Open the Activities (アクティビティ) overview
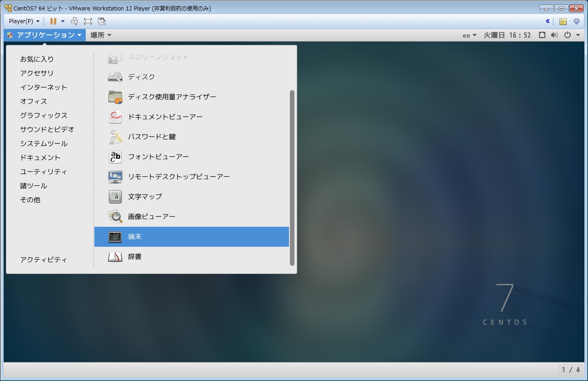588x381 pixels. pos(44,260)
